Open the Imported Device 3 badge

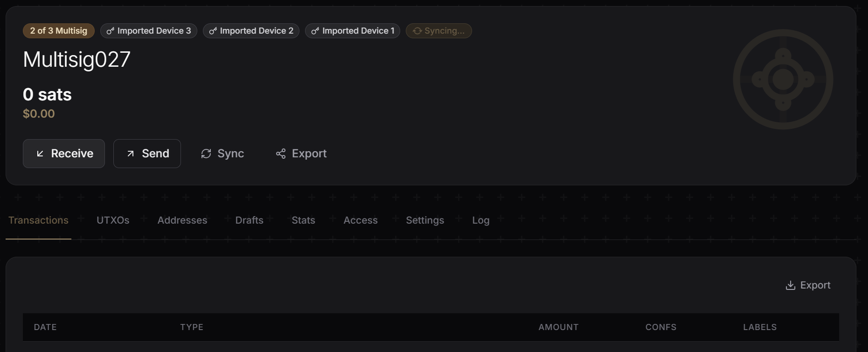point(149,31)
